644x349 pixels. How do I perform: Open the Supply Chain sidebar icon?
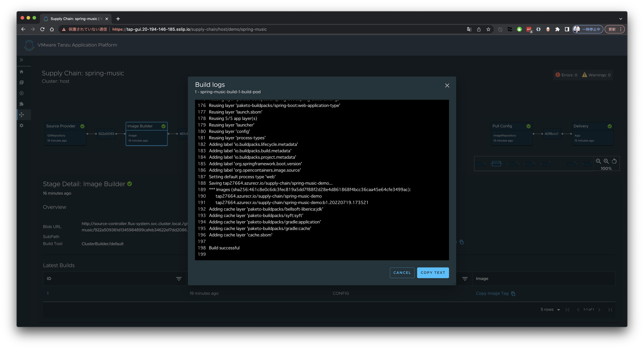21,115
